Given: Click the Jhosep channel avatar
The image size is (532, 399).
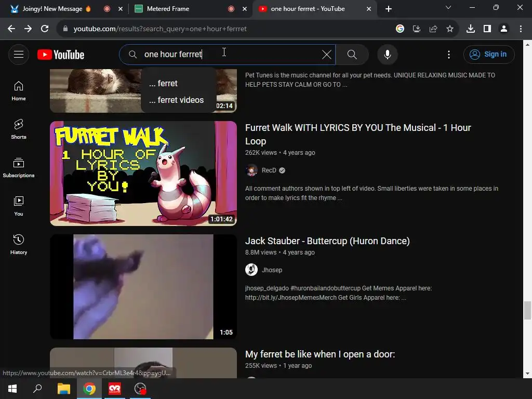Looking at the screenshot, I should click(x=251, y=270).
